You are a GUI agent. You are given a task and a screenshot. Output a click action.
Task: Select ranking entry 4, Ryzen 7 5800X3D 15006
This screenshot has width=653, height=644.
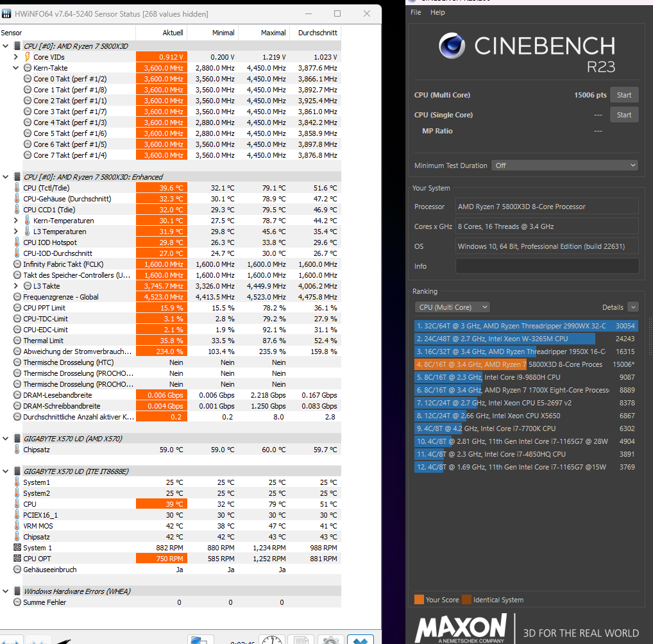526,364
